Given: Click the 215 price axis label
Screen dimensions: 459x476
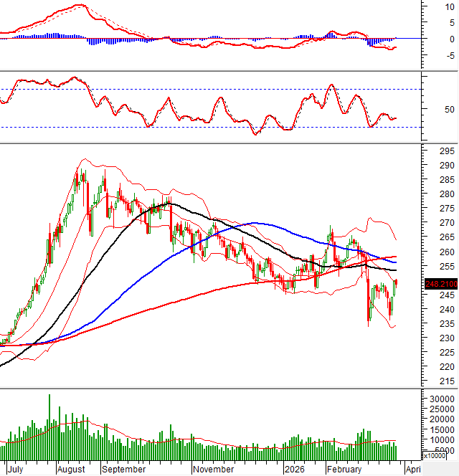Looking at the screenshot, I should tap(427, 381).
